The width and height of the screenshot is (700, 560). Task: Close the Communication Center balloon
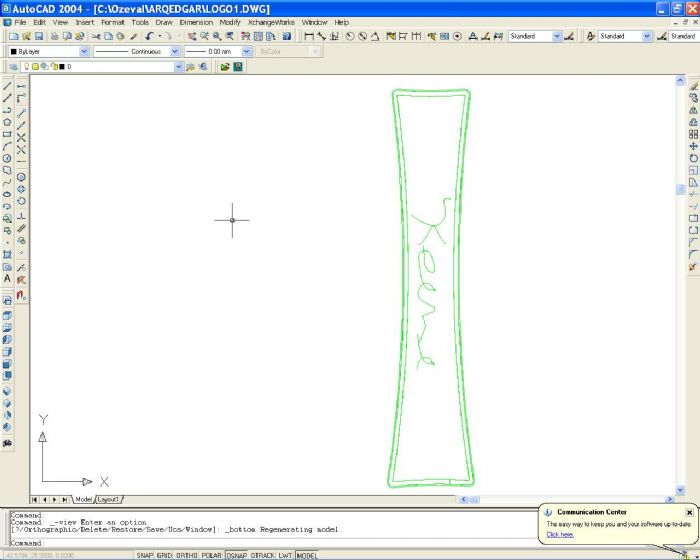tap(689, 512)
